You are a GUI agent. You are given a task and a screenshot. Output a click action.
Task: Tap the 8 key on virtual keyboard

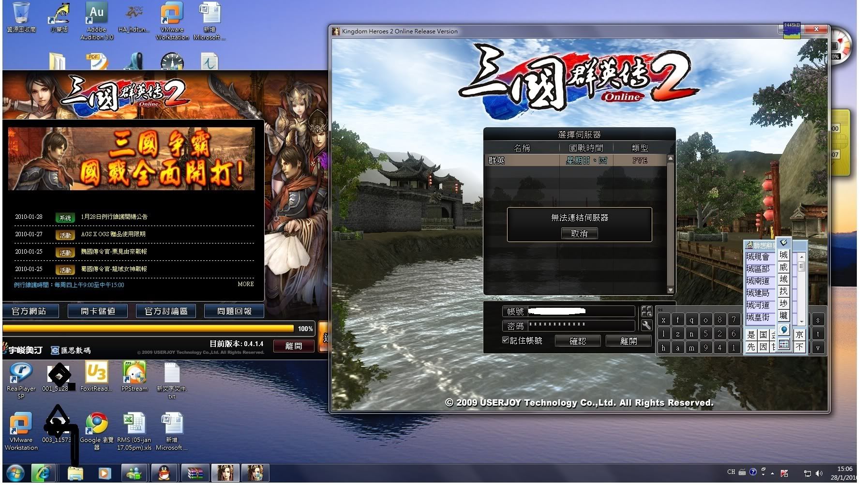[720, 320]
